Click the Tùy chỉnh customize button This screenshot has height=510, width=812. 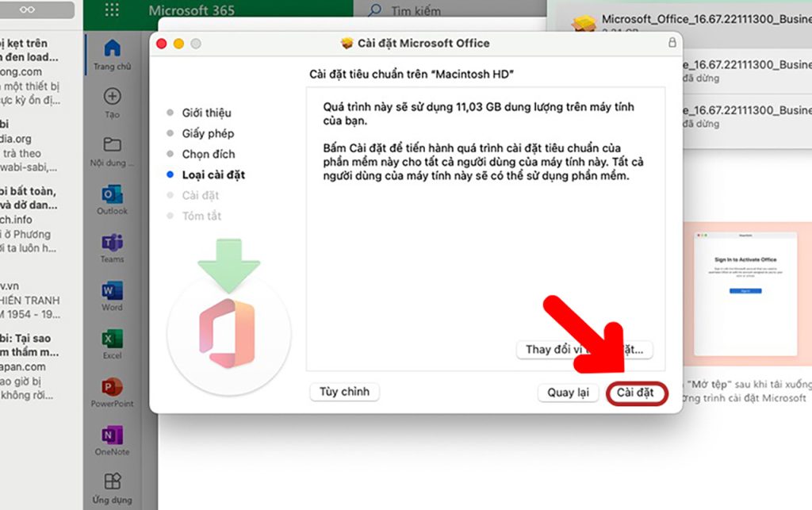pyautogui.click(x=344, y=392)
